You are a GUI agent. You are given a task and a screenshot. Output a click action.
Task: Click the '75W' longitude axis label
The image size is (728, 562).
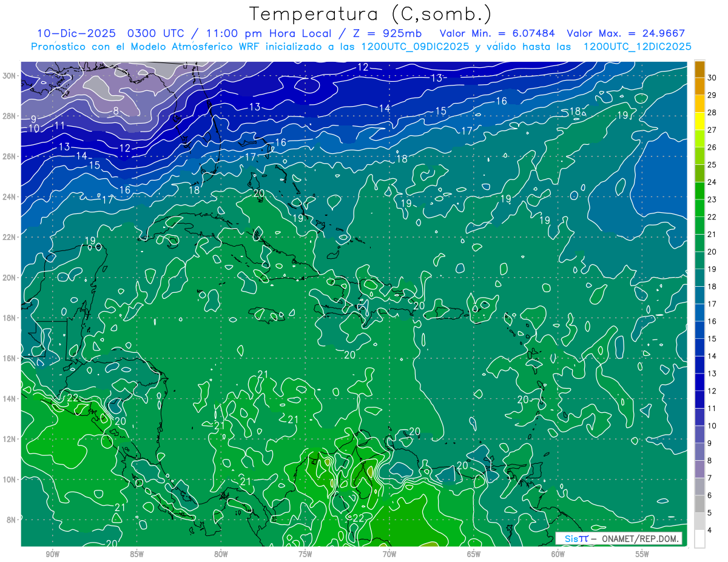(305, 554)
